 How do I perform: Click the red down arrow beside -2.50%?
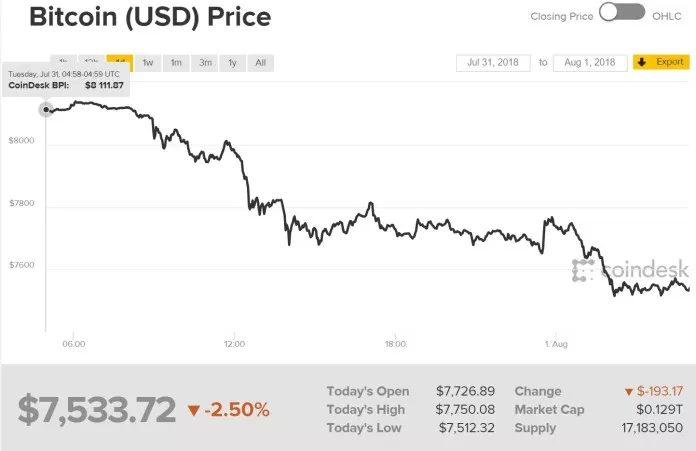pyautogui.click(x=193, y=410)
